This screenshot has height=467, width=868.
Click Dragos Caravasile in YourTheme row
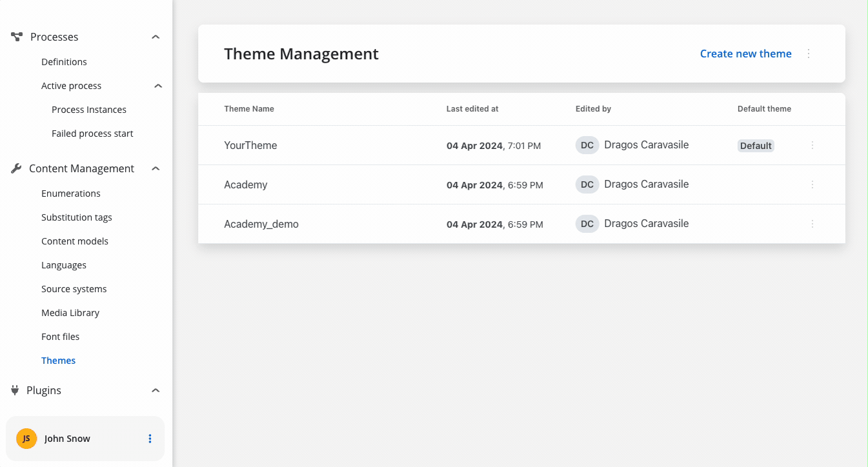647,145
